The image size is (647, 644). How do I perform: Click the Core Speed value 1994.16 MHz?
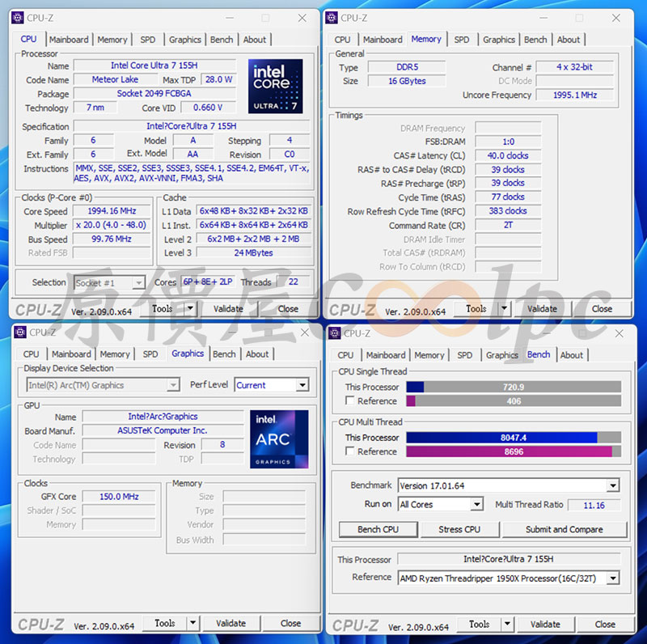(112, 211)
